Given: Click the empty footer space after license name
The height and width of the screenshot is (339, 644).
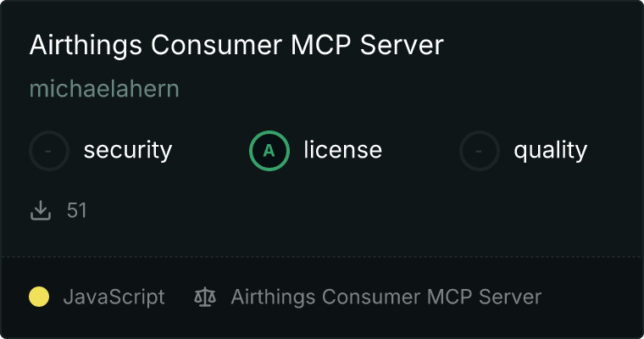Looking at the screenshot, I should coord(591,297).
